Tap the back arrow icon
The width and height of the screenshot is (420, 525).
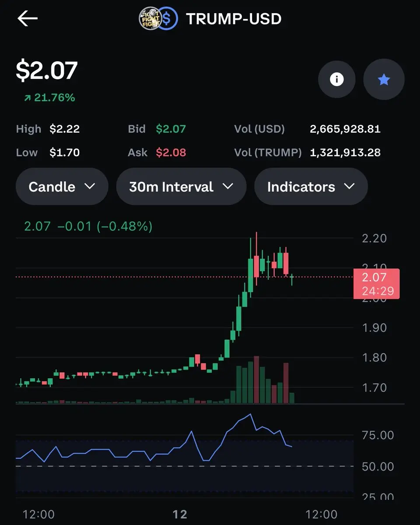[28, 18]
